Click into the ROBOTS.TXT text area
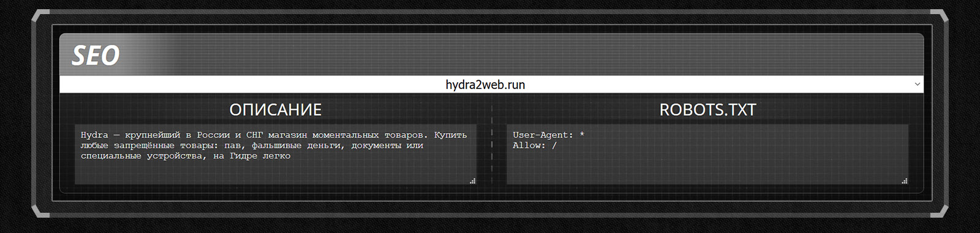 tap(707, 155)
